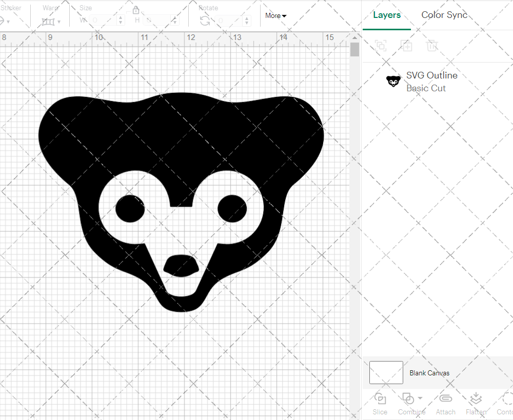Click the Blank Canvas white swatch
This screenshot has width=513, height=420.
386,373
